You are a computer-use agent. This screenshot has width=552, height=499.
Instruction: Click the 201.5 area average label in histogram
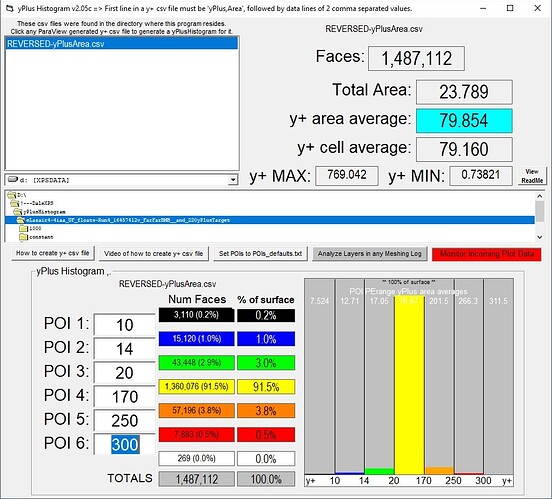439,301
